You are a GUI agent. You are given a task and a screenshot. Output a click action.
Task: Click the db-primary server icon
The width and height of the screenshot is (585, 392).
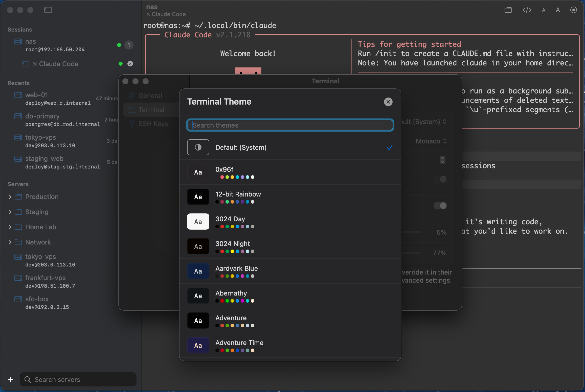[18, 116]
